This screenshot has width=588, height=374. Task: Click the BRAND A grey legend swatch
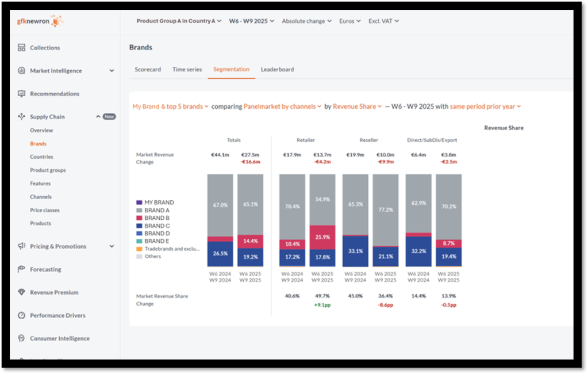[139, 210]
